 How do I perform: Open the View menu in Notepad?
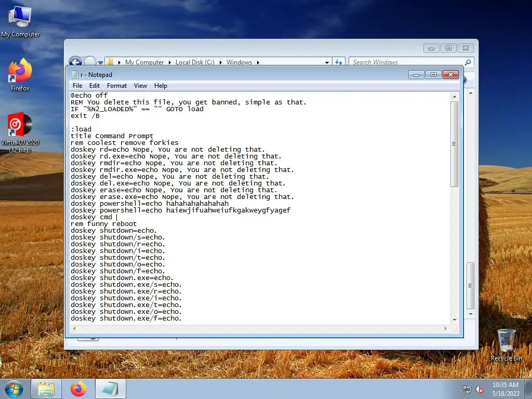click(x=140, y=86)
